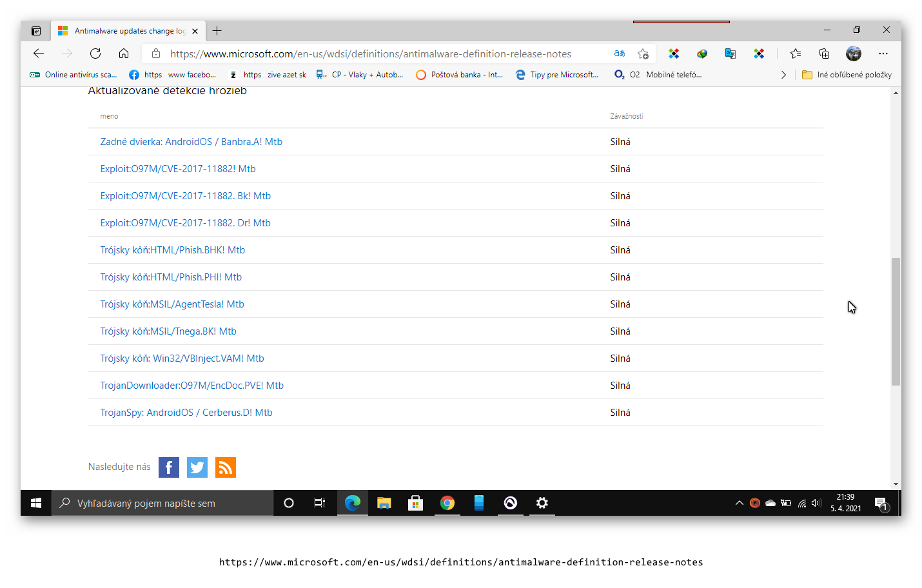
Task: Open Cortana circle icon on taskbar
Action: click(289, 503)
